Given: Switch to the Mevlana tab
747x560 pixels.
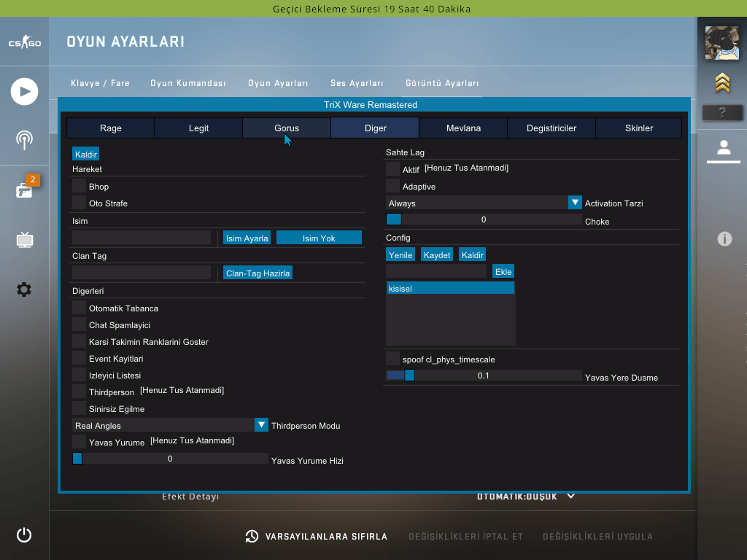Looking at the screenshot, I should click(x=463, y=128).
